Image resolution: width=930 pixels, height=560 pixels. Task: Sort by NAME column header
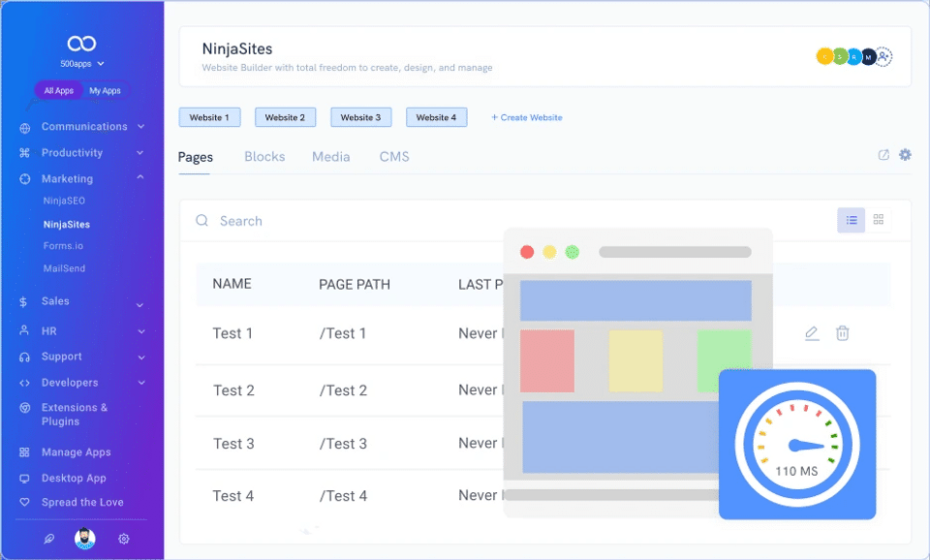point(232,284)
